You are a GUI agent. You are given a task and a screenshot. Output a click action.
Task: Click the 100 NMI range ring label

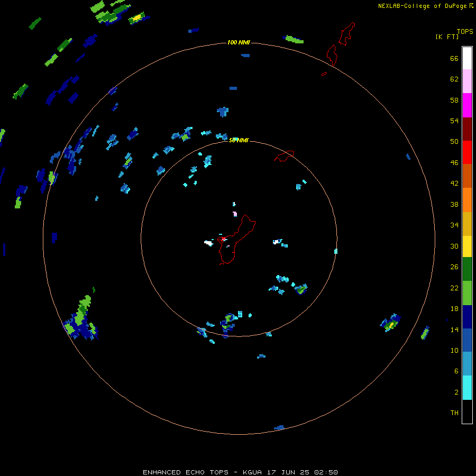239,42
